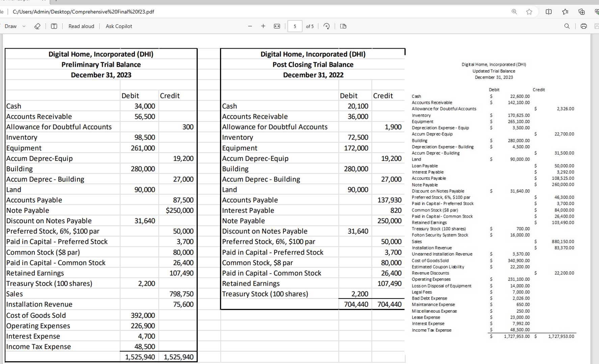Click the Save icon at toolbar edge

tap(596, 26)
